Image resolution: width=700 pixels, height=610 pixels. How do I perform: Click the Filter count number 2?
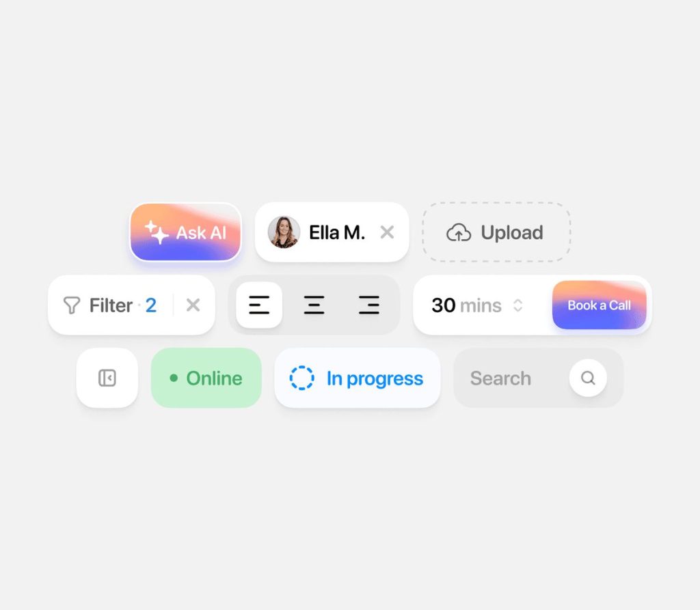pos(151,305)
